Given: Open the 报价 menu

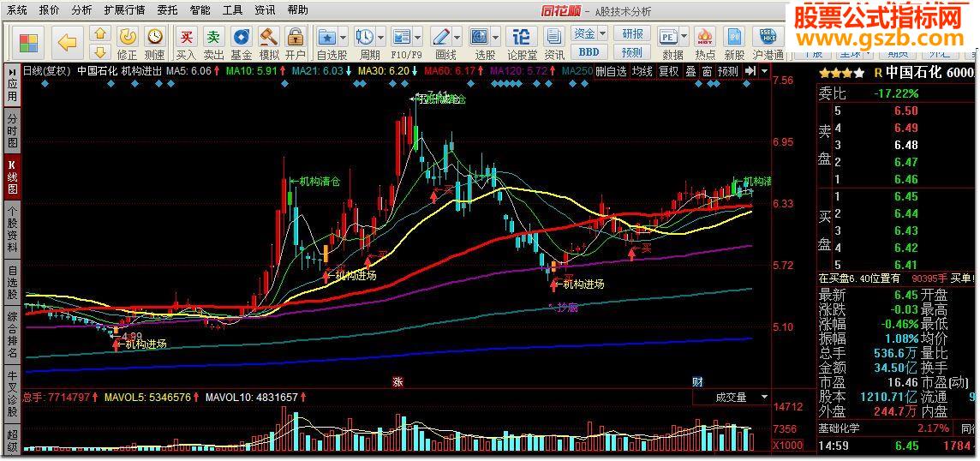Looking at the screenshot, I should tap(49, 10).
